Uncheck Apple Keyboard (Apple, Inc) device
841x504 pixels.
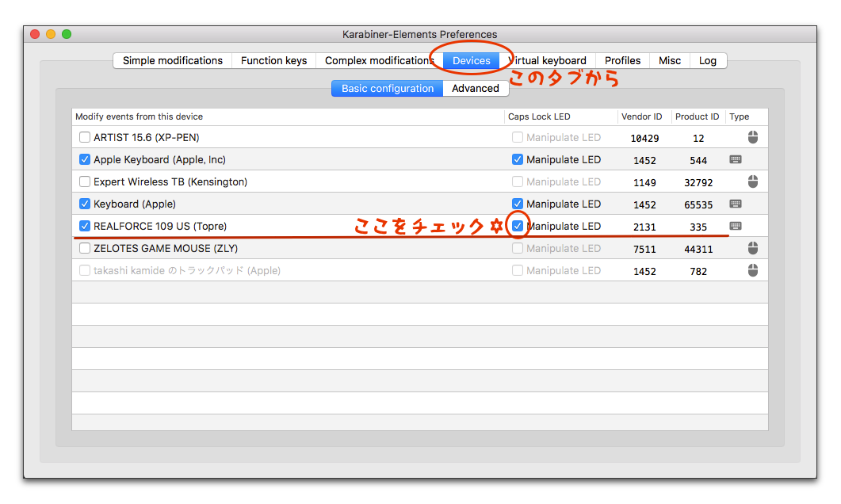pos(85,159)
